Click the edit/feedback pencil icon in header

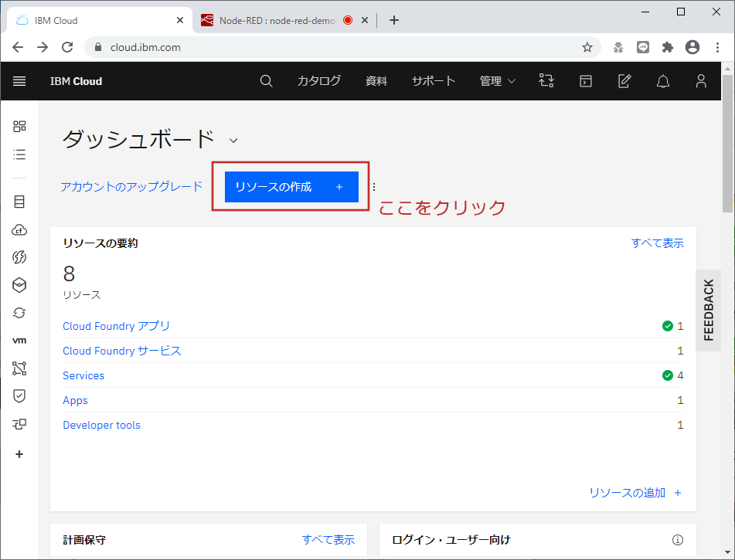(624, 81)
